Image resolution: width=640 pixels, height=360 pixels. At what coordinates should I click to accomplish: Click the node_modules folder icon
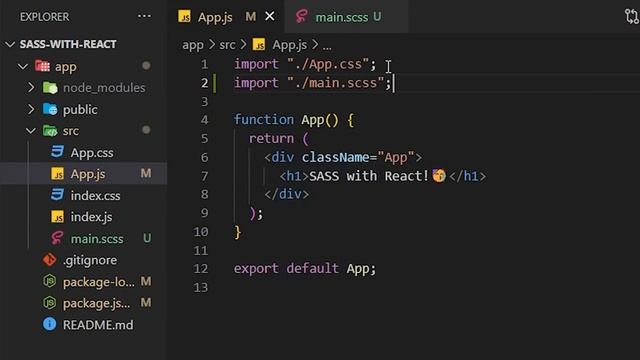[50, 87]
